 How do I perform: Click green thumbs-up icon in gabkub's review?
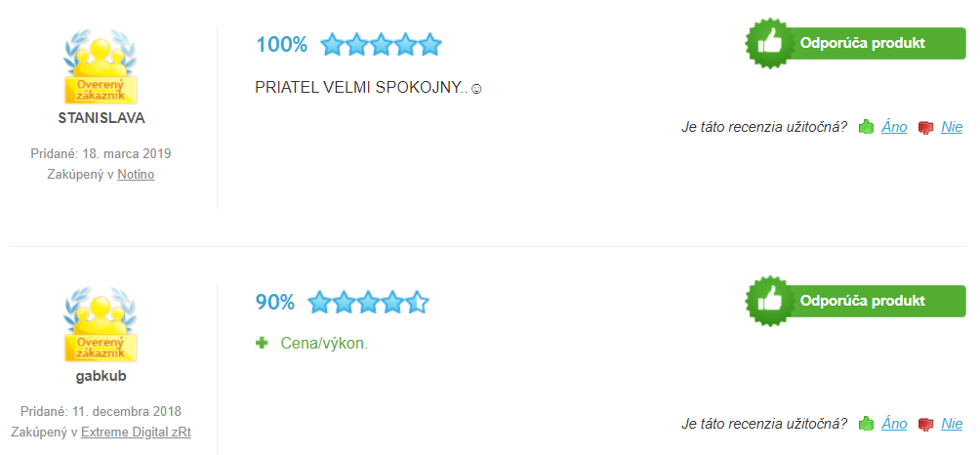866,424
